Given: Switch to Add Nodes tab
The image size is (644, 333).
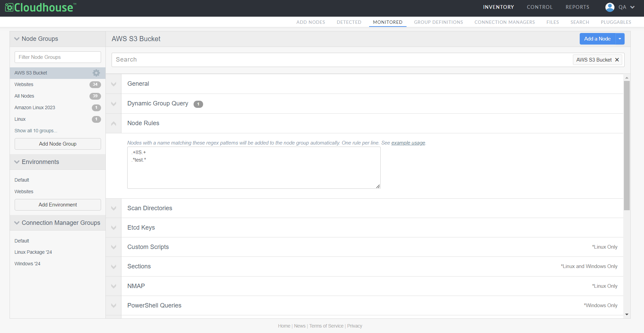Looking at the screenshot, I should pyautogui.click(x=311, y=22).
